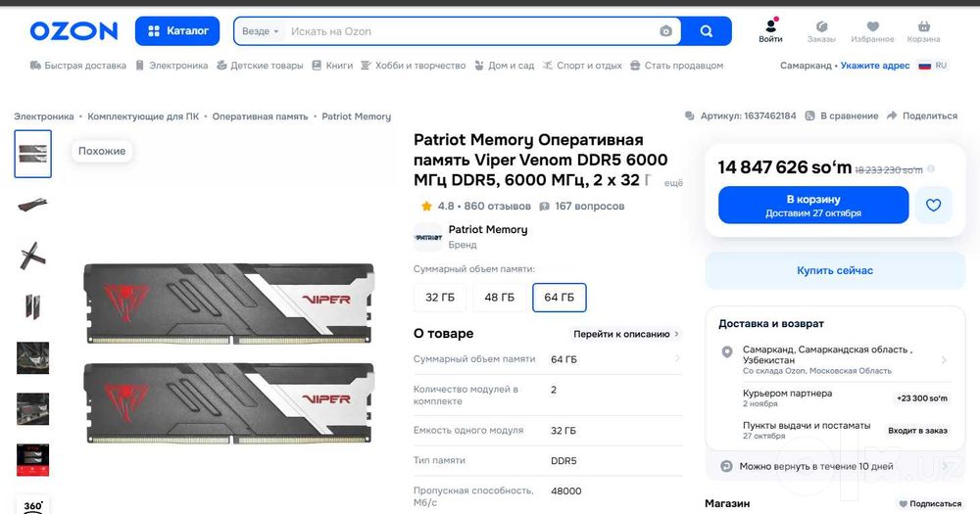
Task: Click Перейти к описанию link
Action: coord(625,334)
